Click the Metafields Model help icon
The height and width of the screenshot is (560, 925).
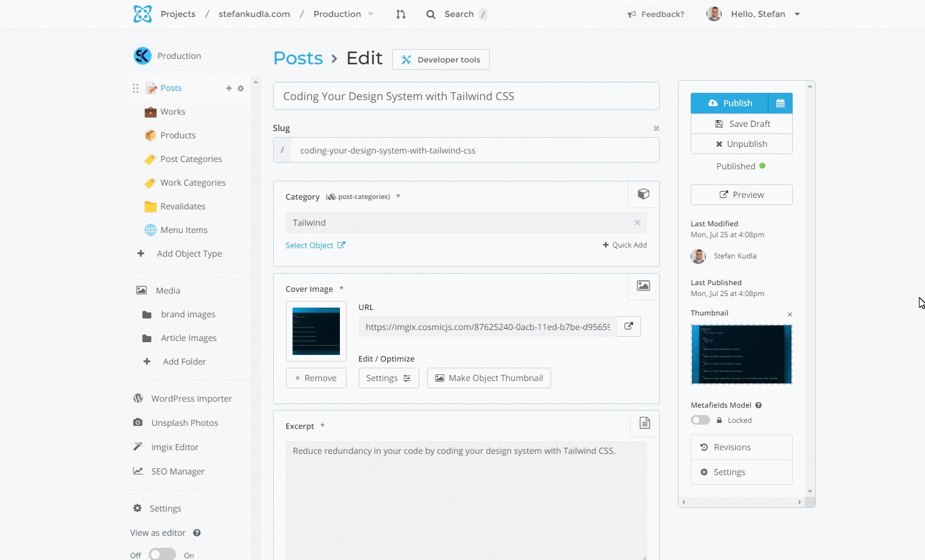(x=759, y=405)
